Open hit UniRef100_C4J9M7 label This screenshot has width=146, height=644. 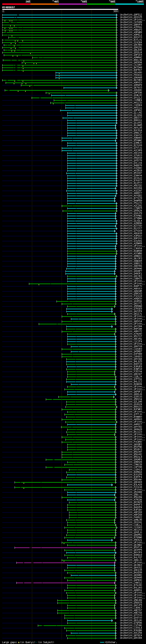131,65
